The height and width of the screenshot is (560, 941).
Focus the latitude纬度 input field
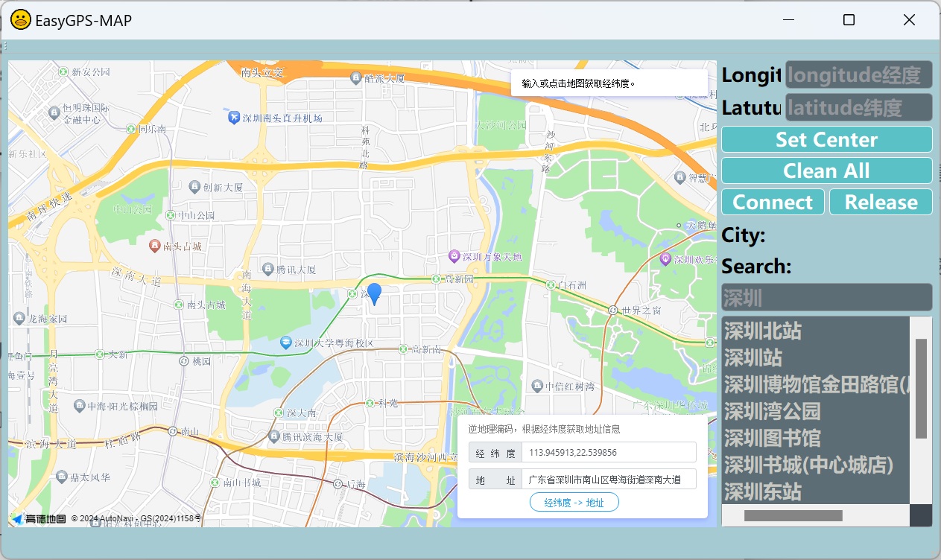(859, 107)
